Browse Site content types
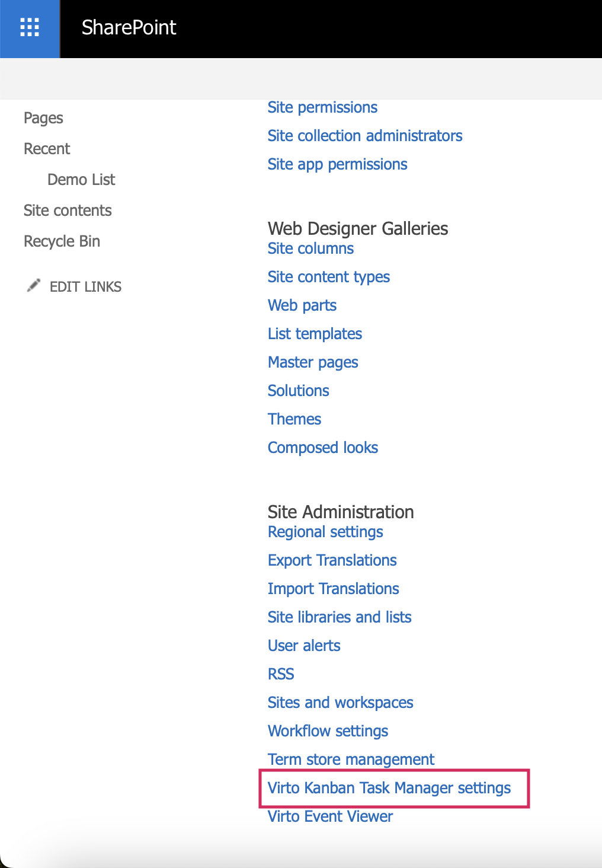Screen dimensions: 602x868 click(x=329, y=277)
